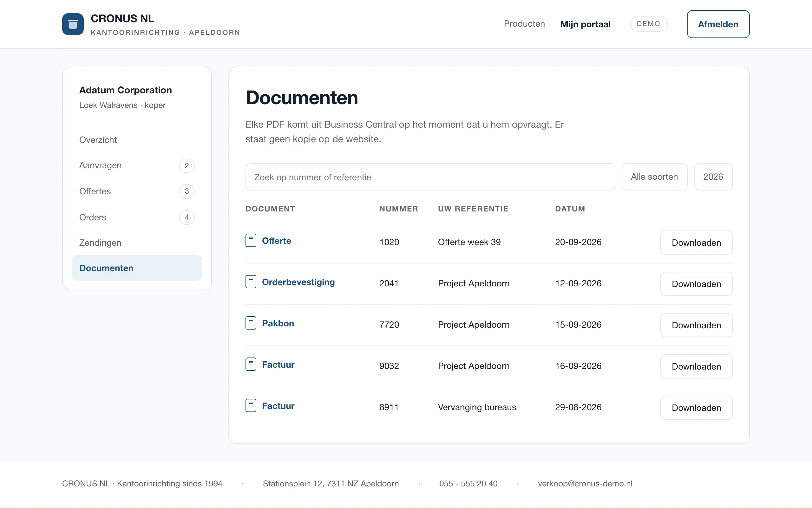Click the reference Offerte week 39
812x508 pixels.
coord(469,242)
